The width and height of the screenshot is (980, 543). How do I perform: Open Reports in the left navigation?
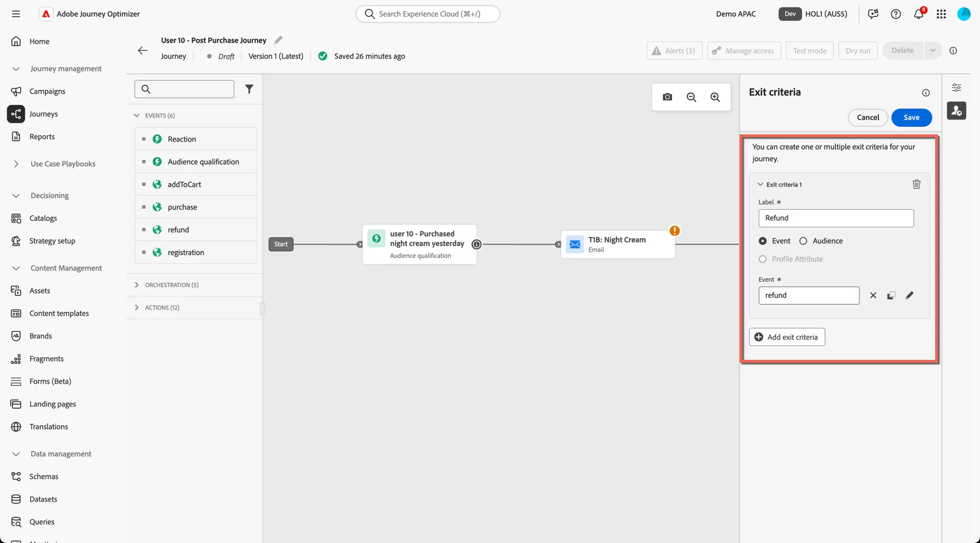tap(42, 137)
